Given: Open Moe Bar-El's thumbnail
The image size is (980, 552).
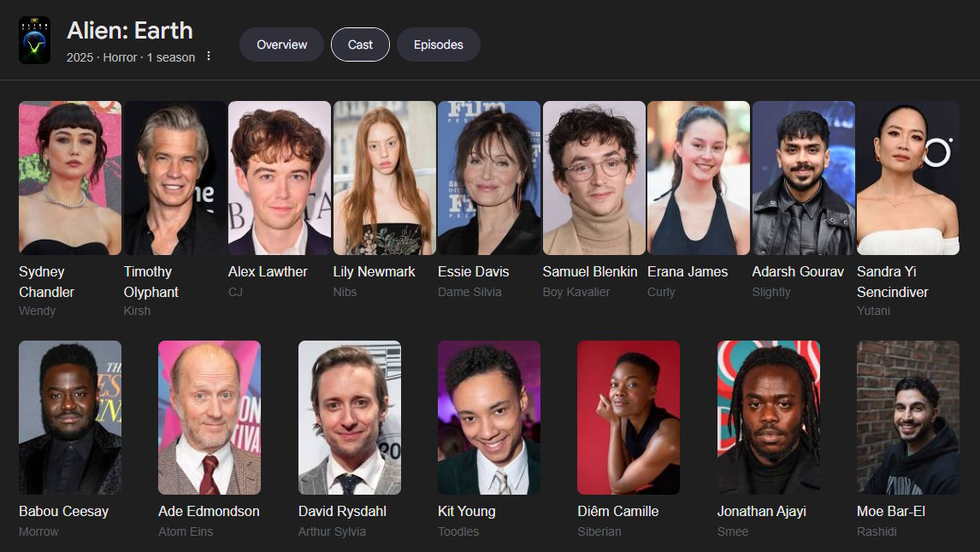Looking at the screenshot, I should pyautogui.click(x=908, y=418).
